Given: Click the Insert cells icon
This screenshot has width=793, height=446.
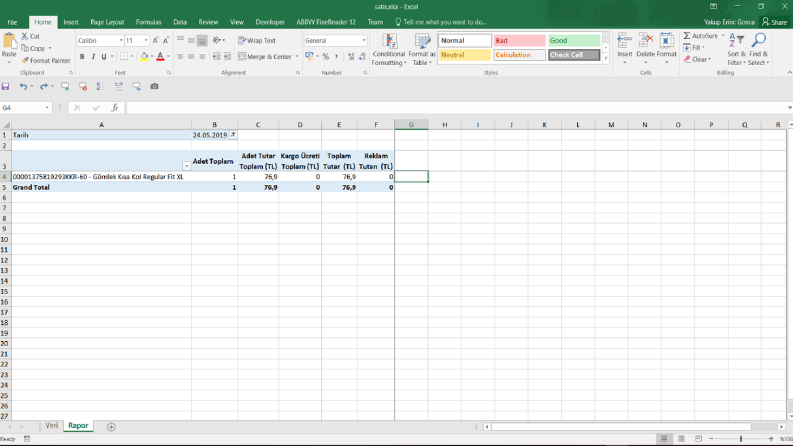Looking at the screenshot, I should 625,40.
